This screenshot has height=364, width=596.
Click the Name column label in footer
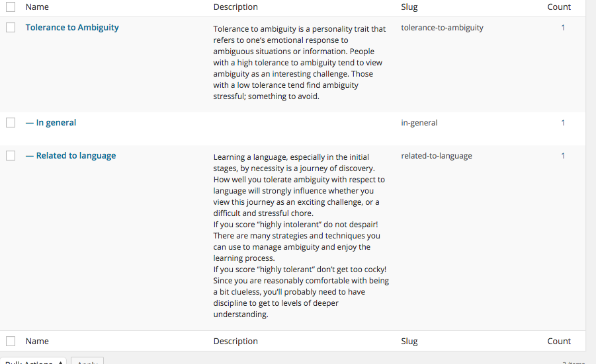coord(37,342)
